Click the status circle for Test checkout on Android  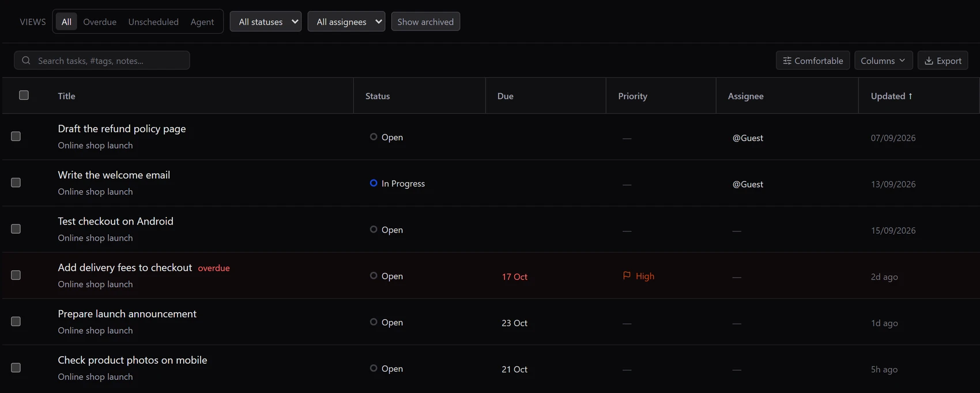[374, 229]
